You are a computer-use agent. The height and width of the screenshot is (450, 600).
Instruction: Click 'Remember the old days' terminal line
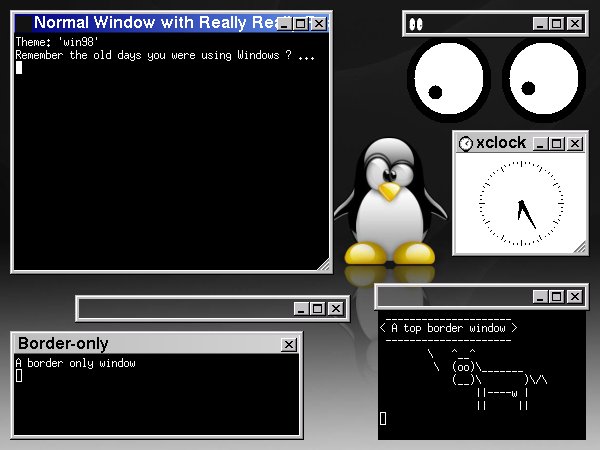165,55
